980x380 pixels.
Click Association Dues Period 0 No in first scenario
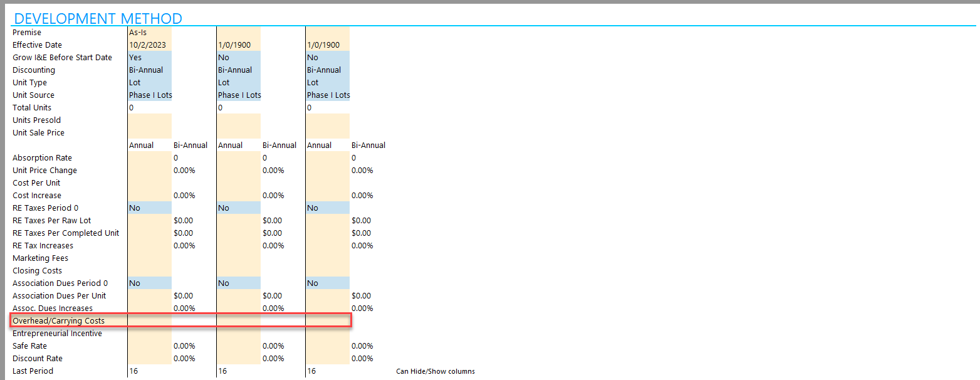[x=149, y=283]
